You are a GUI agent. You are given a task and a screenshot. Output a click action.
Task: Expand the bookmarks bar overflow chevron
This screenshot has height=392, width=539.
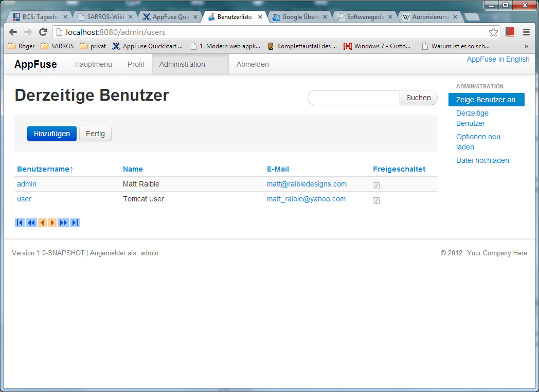coord(526,46)
